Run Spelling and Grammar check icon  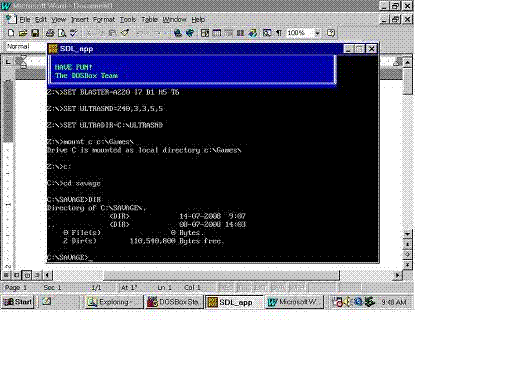click(x=74, y=33)
